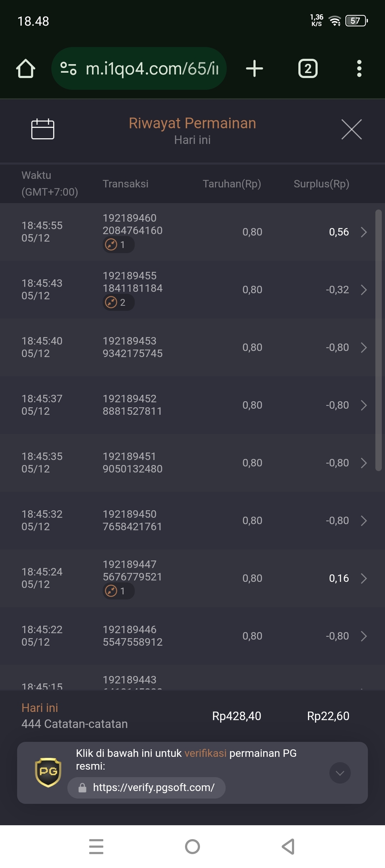385x868 pixels.
Task: Tap the browser home icon
Action: [26, 68]
